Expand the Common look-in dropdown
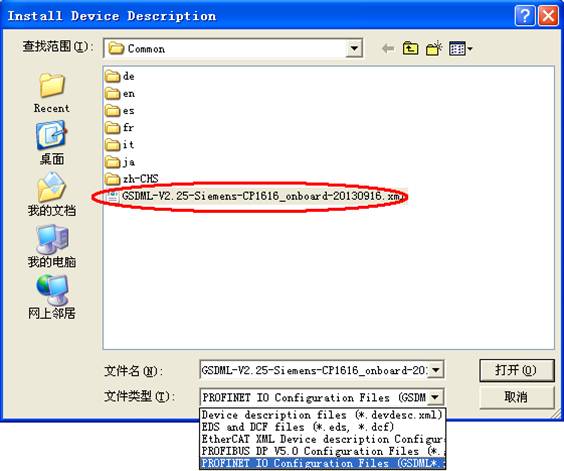Viewport: 564px width, 471px height. tap(354, 48)
